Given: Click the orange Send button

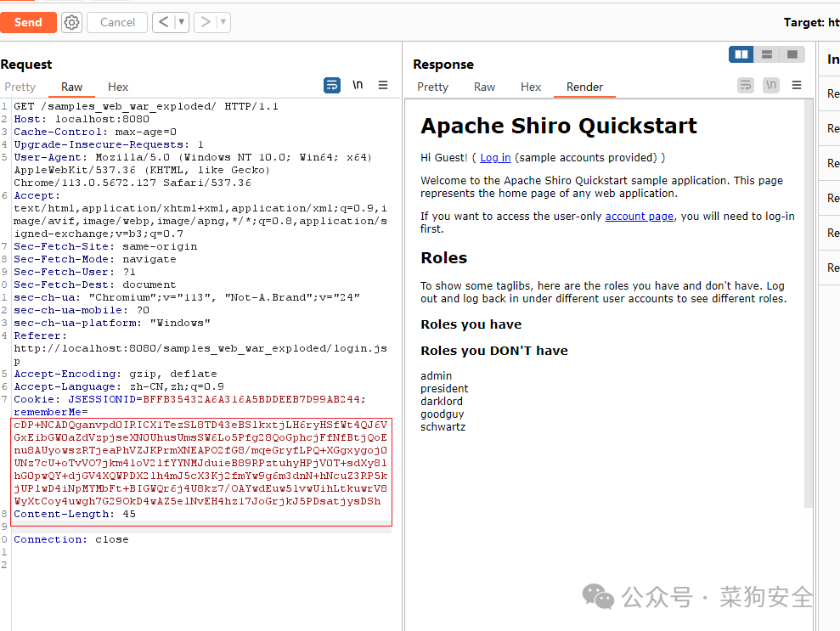Looking at the screenshot, I should (28, 22).
